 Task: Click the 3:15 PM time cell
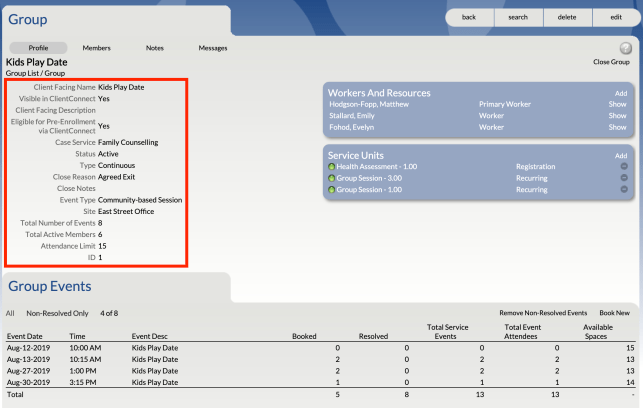83,382
